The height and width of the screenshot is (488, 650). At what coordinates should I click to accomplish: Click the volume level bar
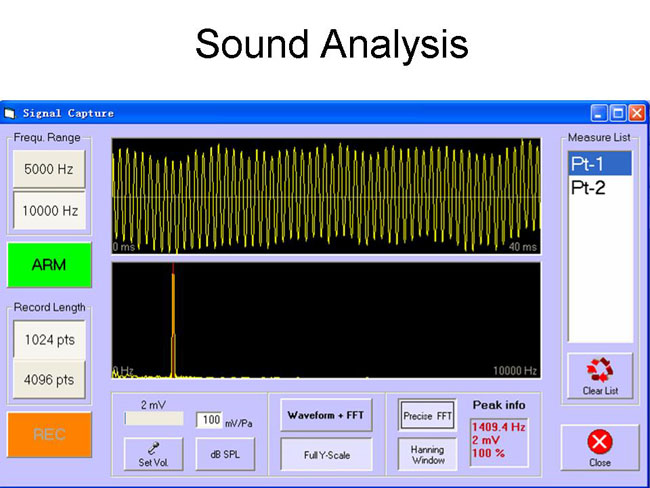point(153,419)
